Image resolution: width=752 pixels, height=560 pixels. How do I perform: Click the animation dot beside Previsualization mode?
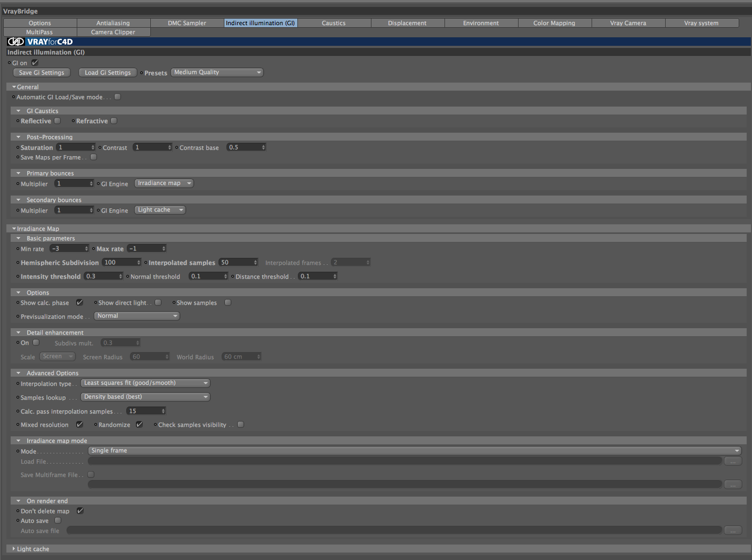click(x=18, y=316)
